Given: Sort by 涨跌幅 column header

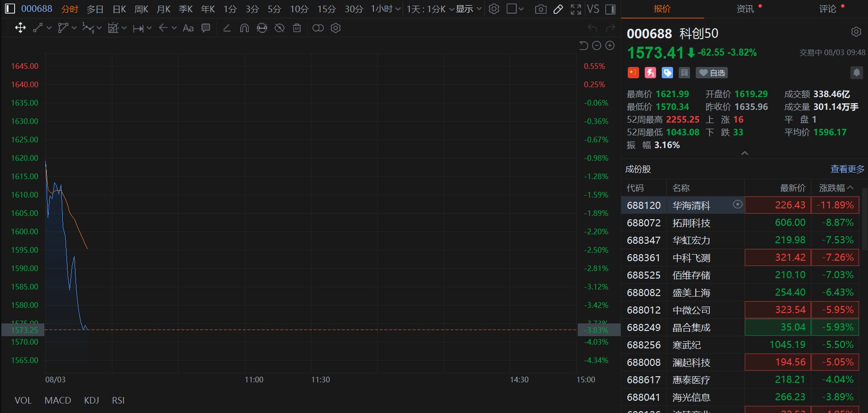Looking at the screenshot, I should pos(836,188).
